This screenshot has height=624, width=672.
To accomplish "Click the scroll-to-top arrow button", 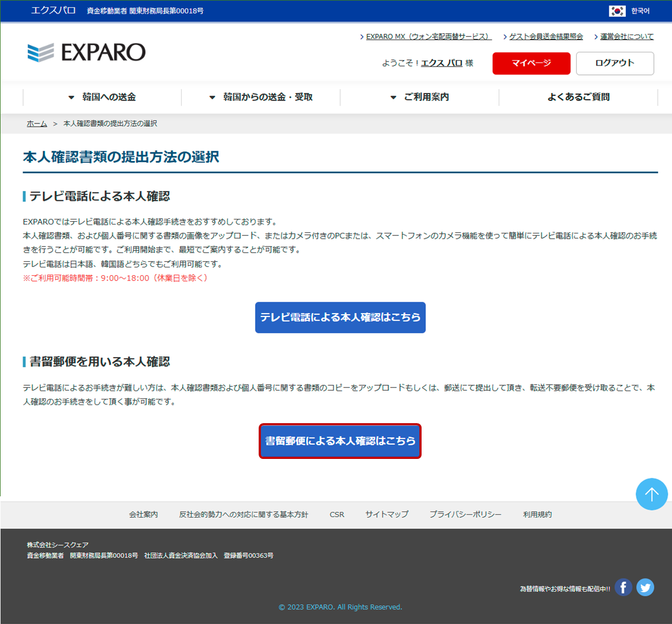I will coord(652,494).
